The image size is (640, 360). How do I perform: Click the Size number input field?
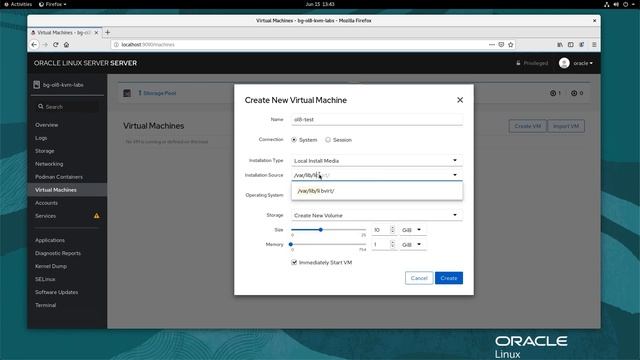pos(381,230)
